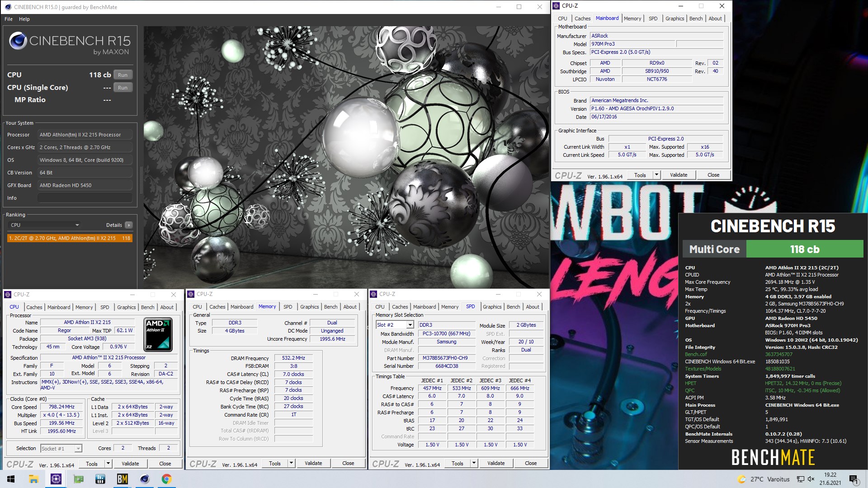Open the Ranking CPU dropdown

pos(44,225)
